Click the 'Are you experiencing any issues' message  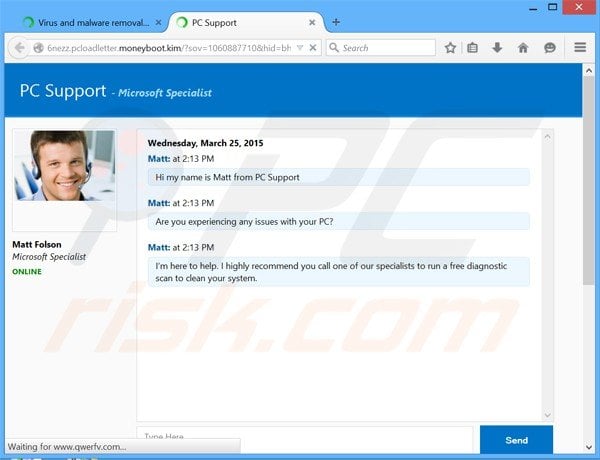click(x=339, y=222)
